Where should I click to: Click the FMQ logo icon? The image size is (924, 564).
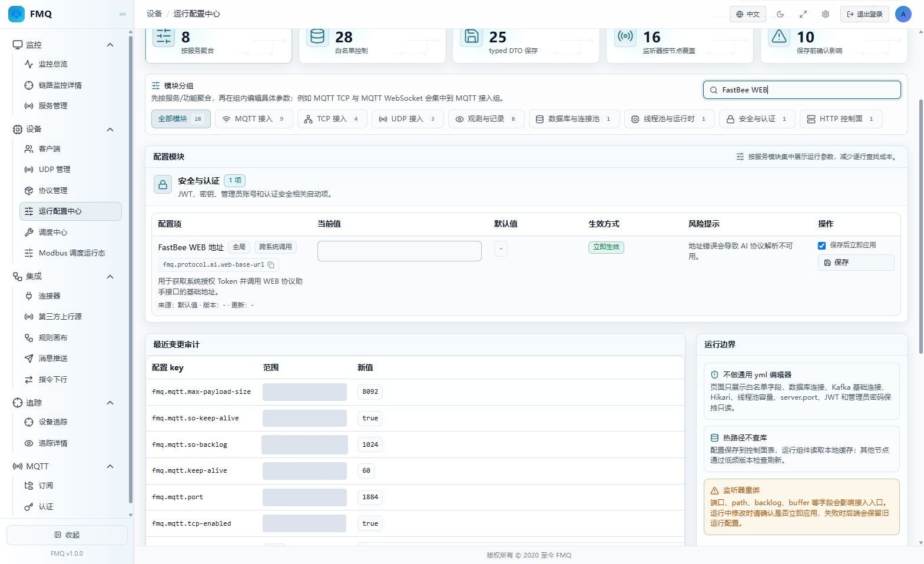[x=16, y=14]
